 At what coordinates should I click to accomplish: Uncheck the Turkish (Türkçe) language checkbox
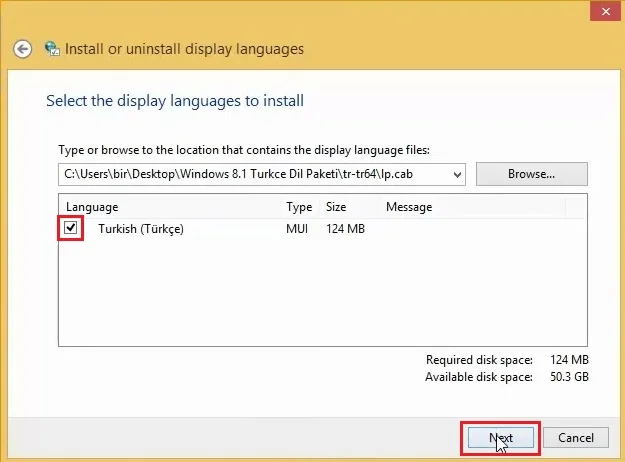(71, 228)
